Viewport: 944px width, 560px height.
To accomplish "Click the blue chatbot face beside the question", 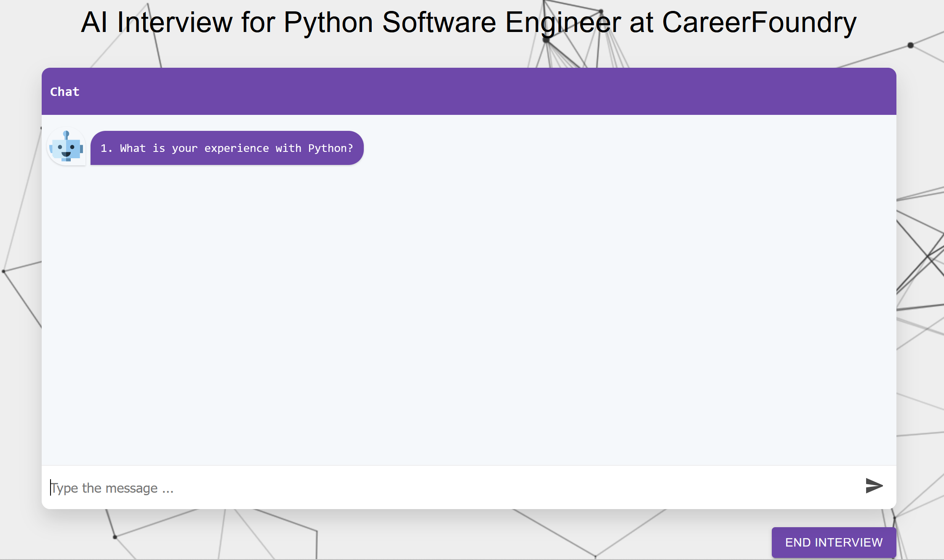I will pos(66,149).
